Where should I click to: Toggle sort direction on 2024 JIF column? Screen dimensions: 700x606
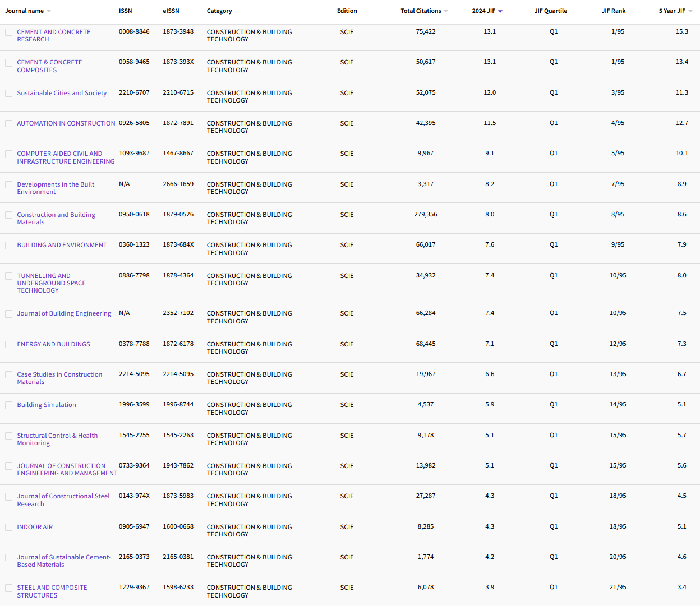click(x=501, y=10)
